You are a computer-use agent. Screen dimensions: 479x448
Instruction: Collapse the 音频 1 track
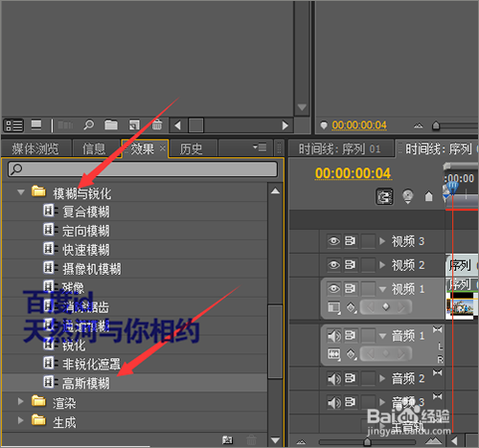point(382,336)
